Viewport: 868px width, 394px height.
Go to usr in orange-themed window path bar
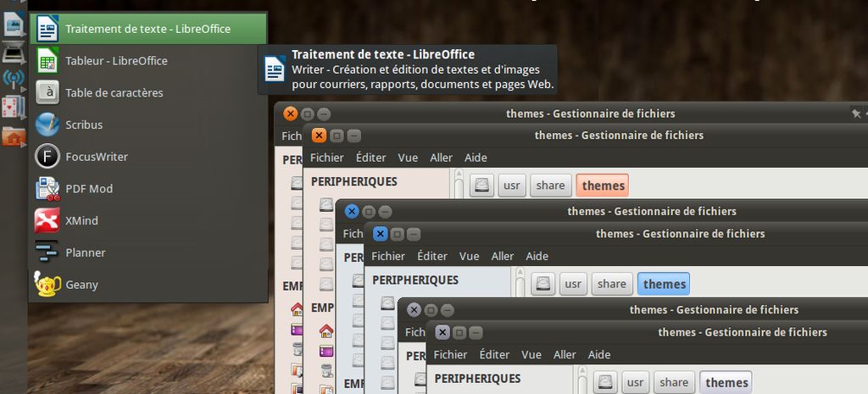[511, 186]
